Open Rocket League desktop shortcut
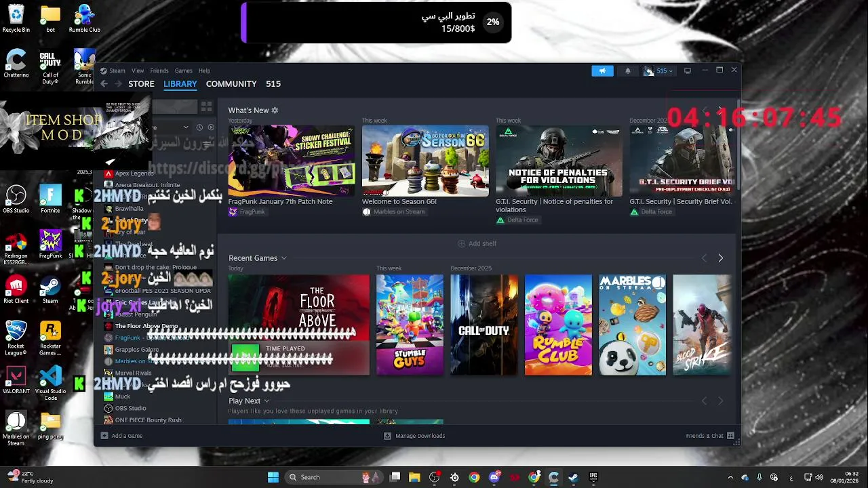 [x=16, y=339]
